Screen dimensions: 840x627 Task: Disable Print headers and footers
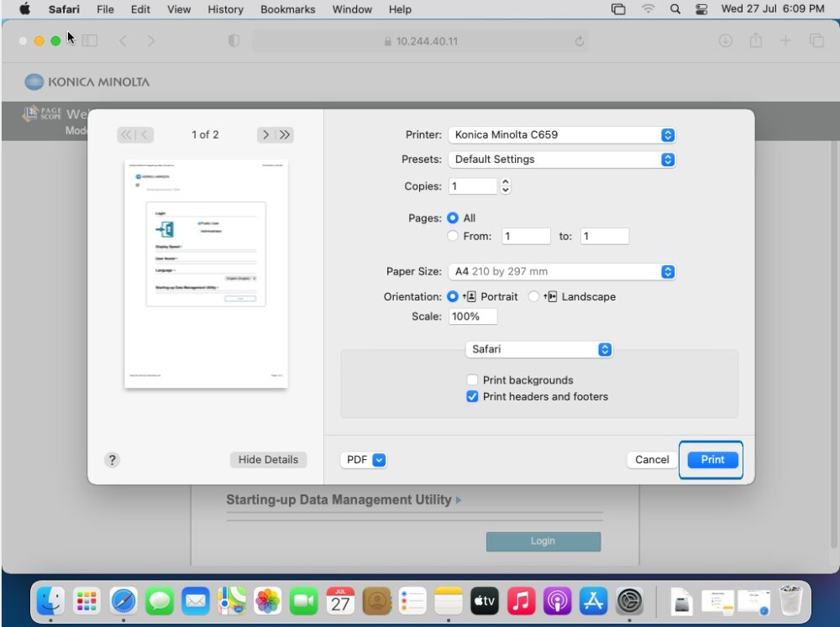point(472,396)
